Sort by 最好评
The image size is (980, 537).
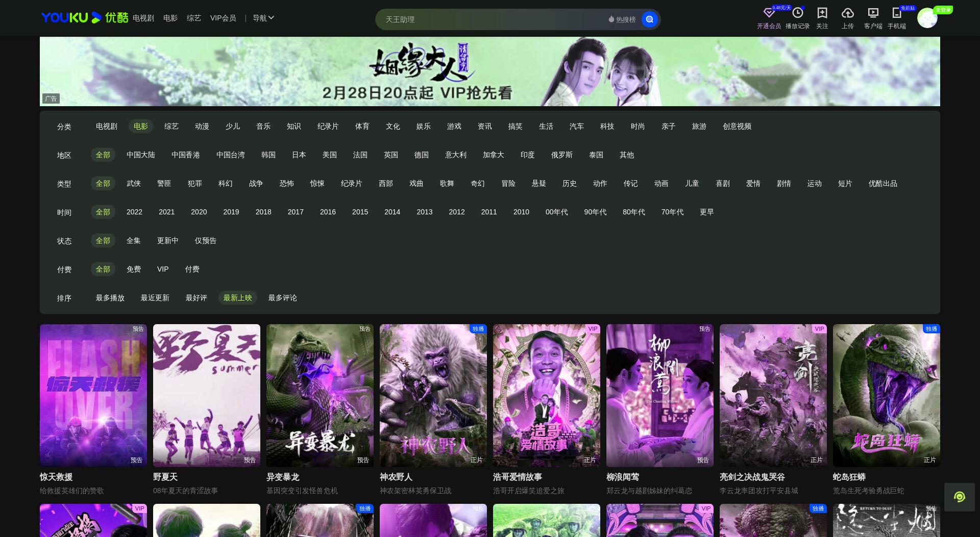(x=196, y=298)
